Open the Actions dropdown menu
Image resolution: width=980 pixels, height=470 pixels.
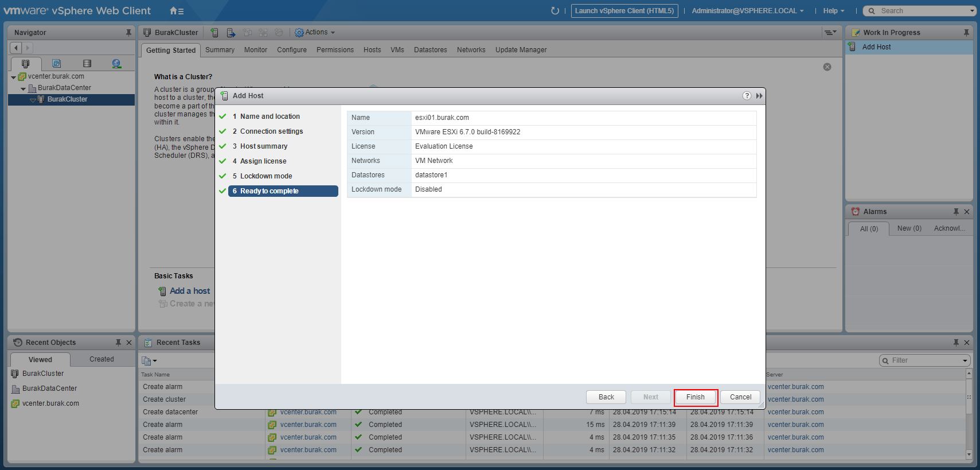pos(315,33)
